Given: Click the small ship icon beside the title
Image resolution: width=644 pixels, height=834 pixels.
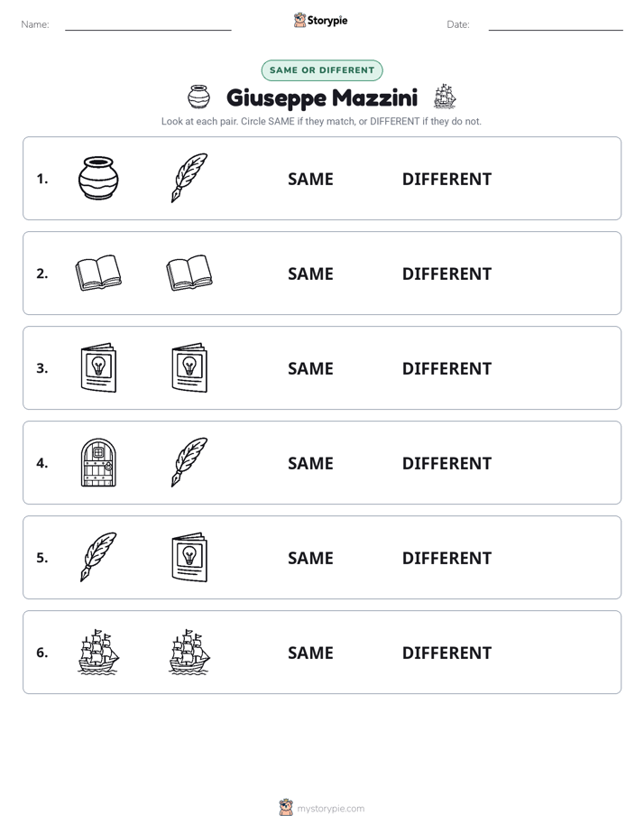Looking at the screenshot, I should (x=445, y=97).
